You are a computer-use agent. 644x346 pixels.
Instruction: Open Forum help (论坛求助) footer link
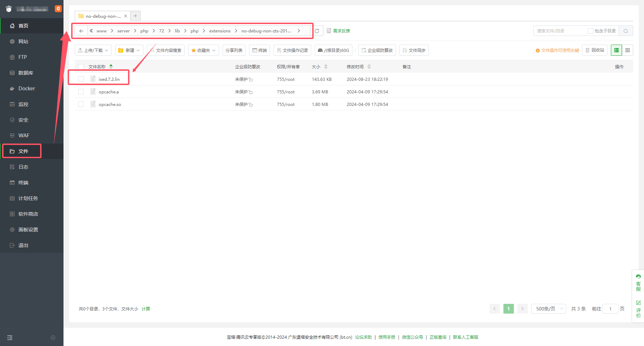tap(364, 337)
